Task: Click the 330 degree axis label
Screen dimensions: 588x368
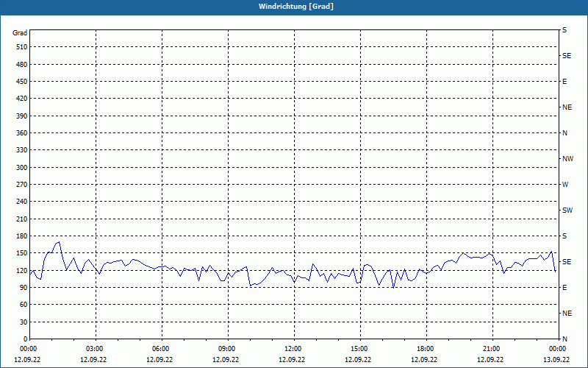Action: coord(22,150)
